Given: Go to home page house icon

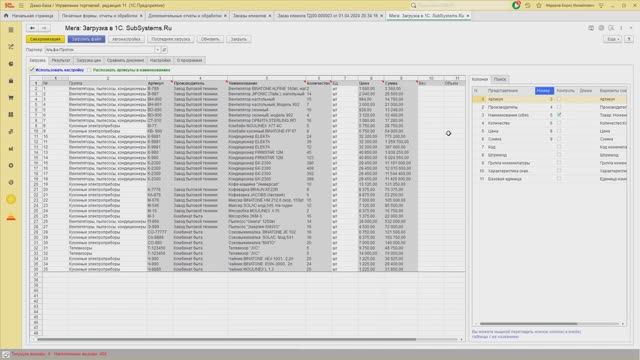Looking at the screenshot, I should 6,16.
